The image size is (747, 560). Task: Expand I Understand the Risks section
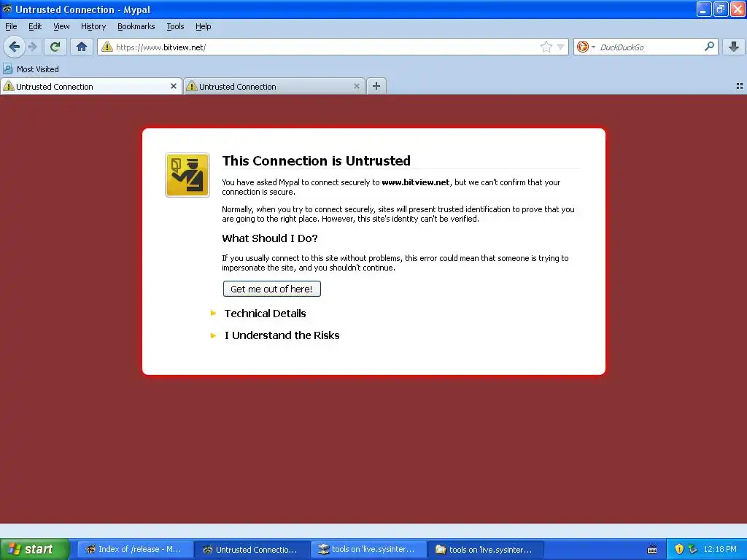click(x=282, y=335)
